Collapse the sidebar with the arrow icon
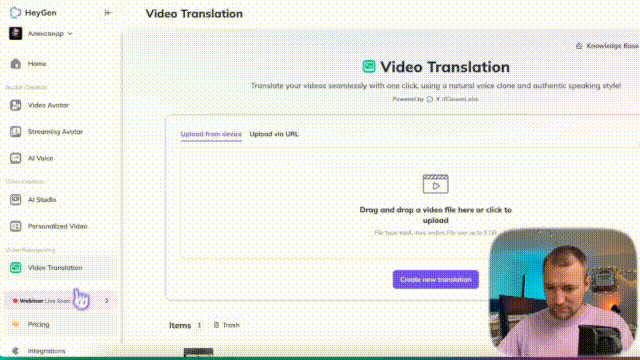Screen dimensions: 640x360 [x=108, y=13]
